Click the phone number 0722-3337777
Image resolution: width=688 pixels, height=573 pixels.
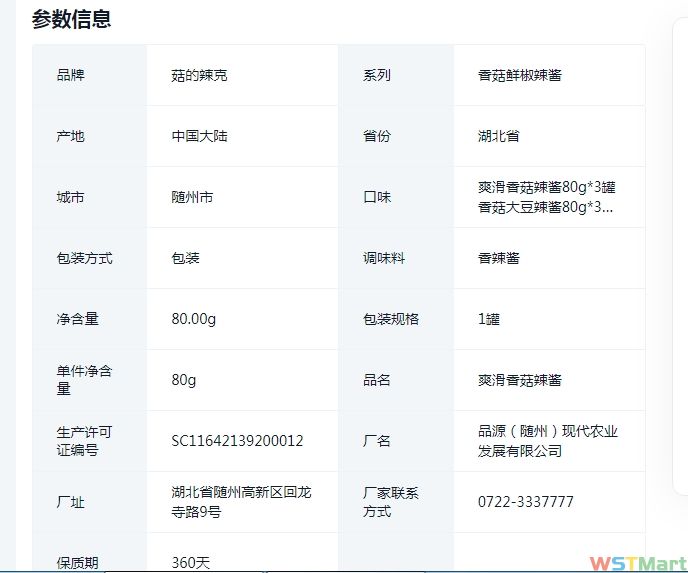point(526,502)
